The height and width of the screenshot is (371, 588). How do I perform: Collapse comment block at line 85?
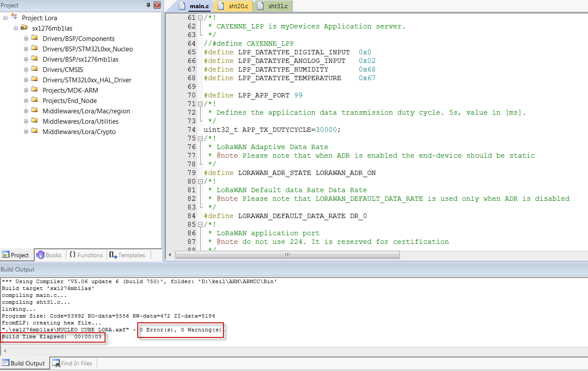[200, 224]
